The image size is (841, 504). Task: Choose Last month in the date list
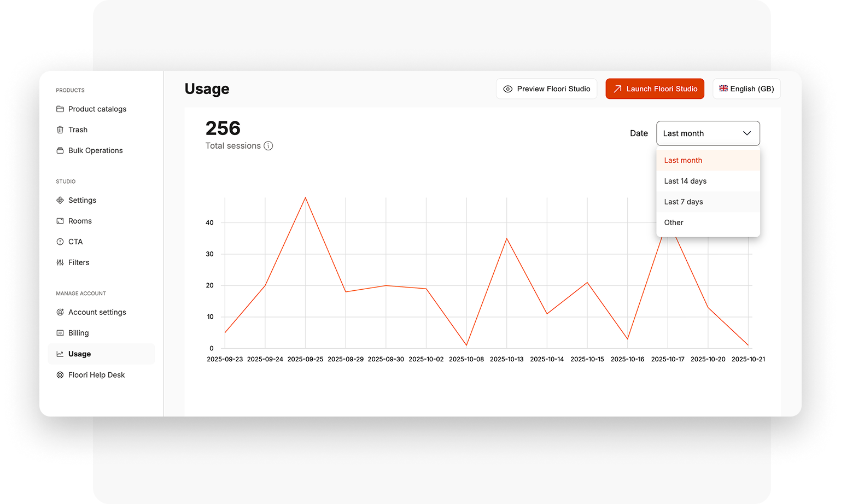(x=683, y=160)
